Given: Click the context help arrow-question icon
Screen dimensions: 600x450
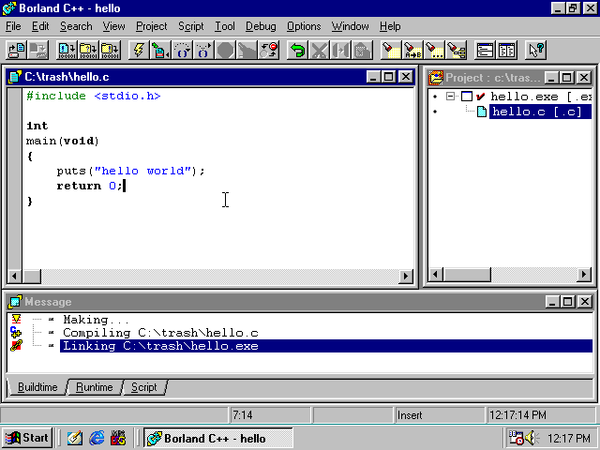Looking at the screenshot, I should 535,50.
